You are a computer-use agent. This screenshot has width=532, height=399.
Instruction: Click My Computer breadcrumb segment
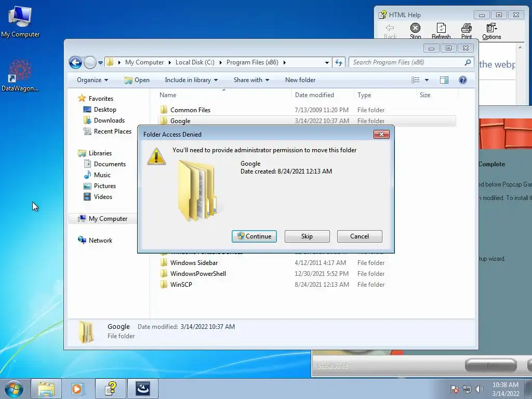[x=144, y=62]
